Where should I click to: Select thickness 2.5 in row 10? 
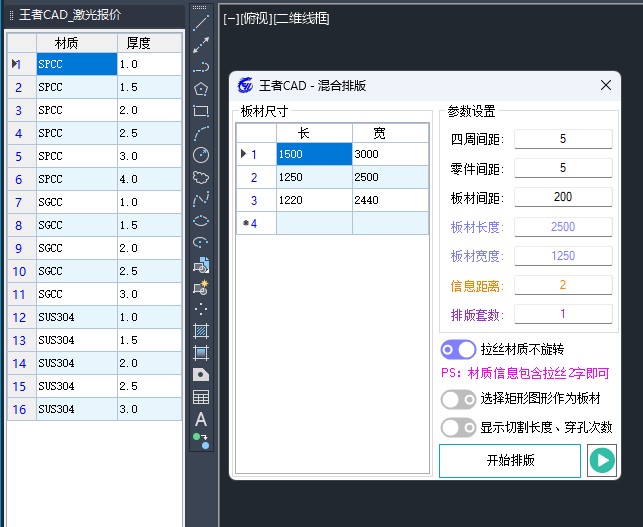[x=149, y=271]
